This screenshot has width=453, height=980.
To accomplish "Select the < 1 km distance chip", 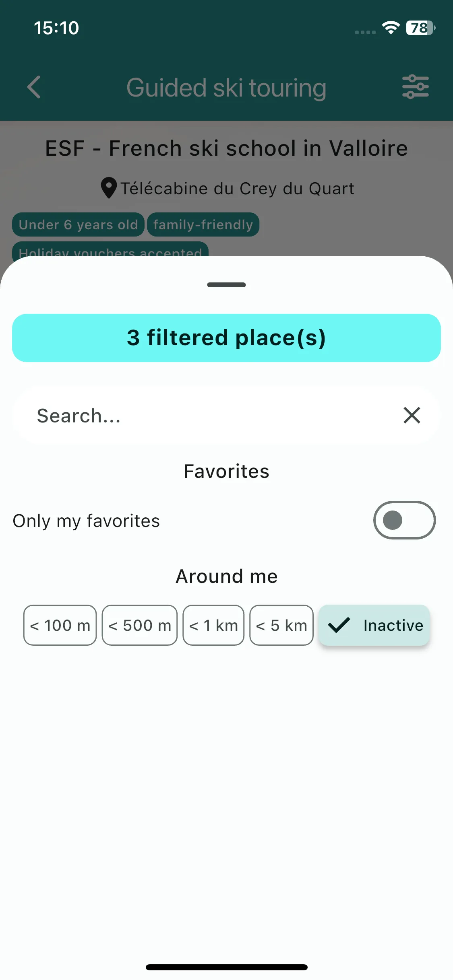I will pos(213,625).
